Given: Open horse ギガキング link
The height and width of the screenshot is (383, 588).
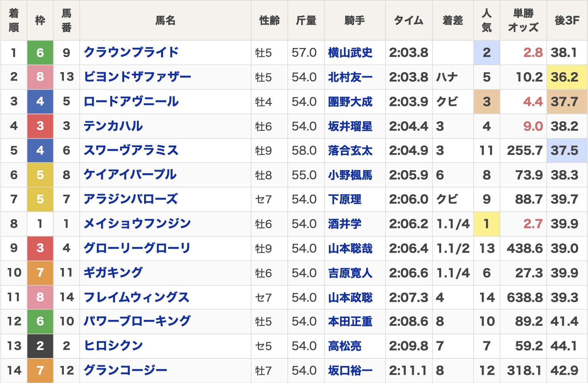Looking at the screenshot, I should (x=113, y=273).
